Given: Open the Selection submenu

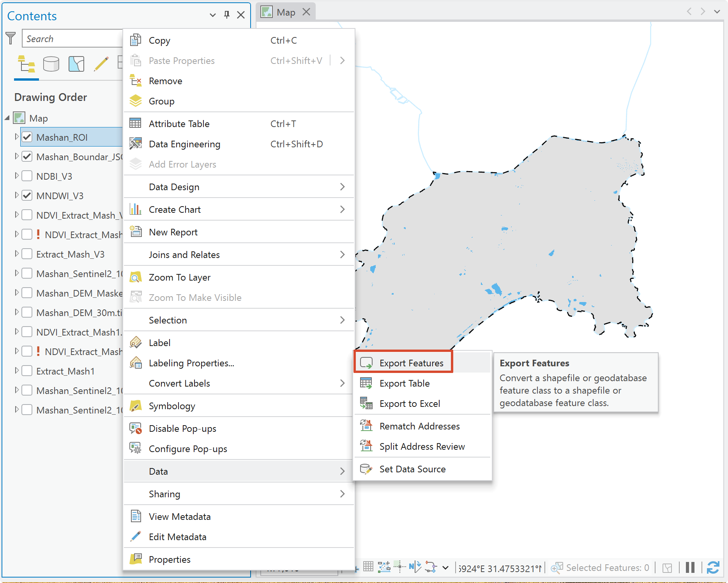Looking at the screenshot, I should 239,320.
